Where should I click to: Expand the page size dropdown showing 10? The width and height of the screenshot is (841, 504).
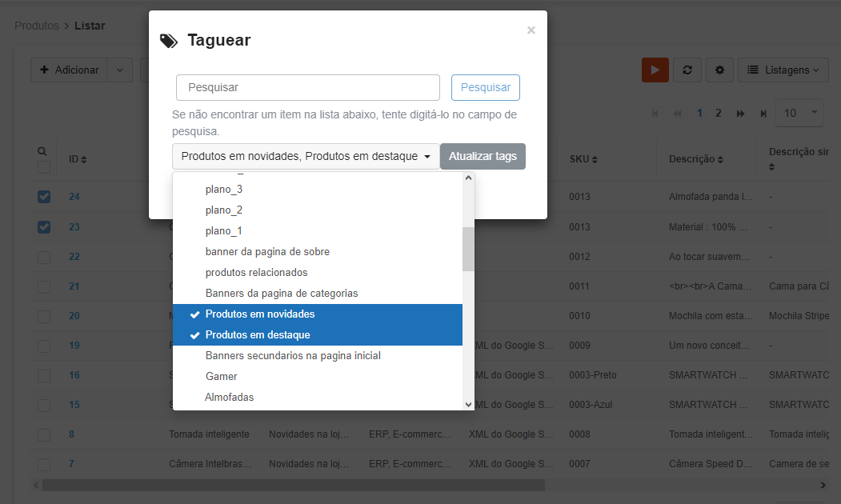coord(799,113)
